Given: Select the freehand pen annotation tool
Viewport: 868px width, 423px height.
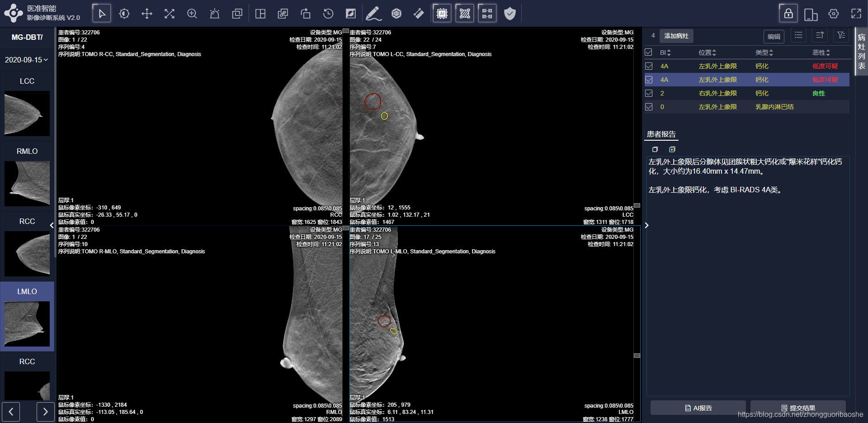Looking at the screenshot, I should click(x=373, y=14).
